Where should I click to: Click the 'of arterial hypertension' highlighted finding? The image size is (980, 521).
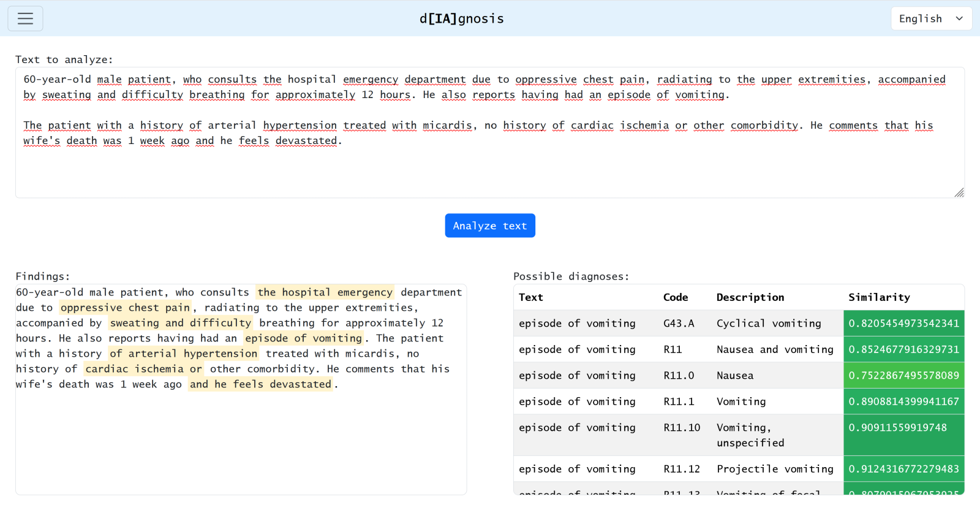click(x=184, y=354)
